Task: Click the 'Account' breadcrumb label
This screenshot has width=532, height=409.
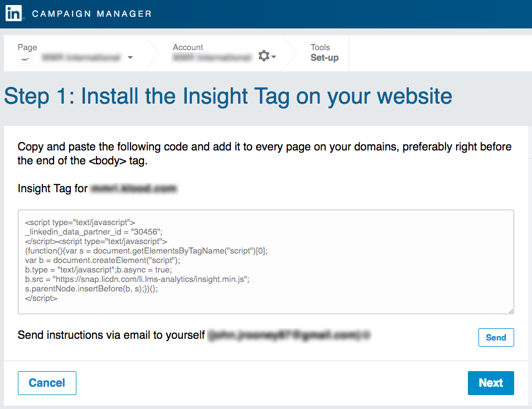Action: click(x=188, y=47)
